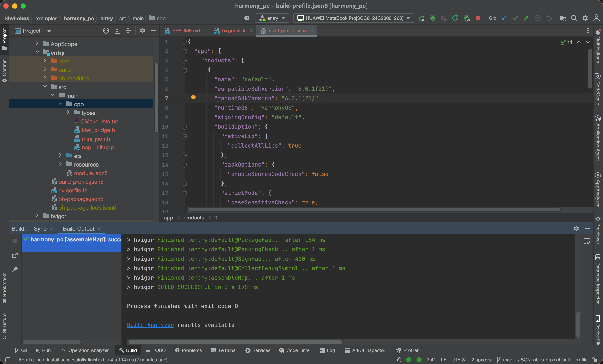The height and width of the screenshot is (364, 603).
Task: Click the locate target crosshair toolbar icon
Action: click(247, 18)
